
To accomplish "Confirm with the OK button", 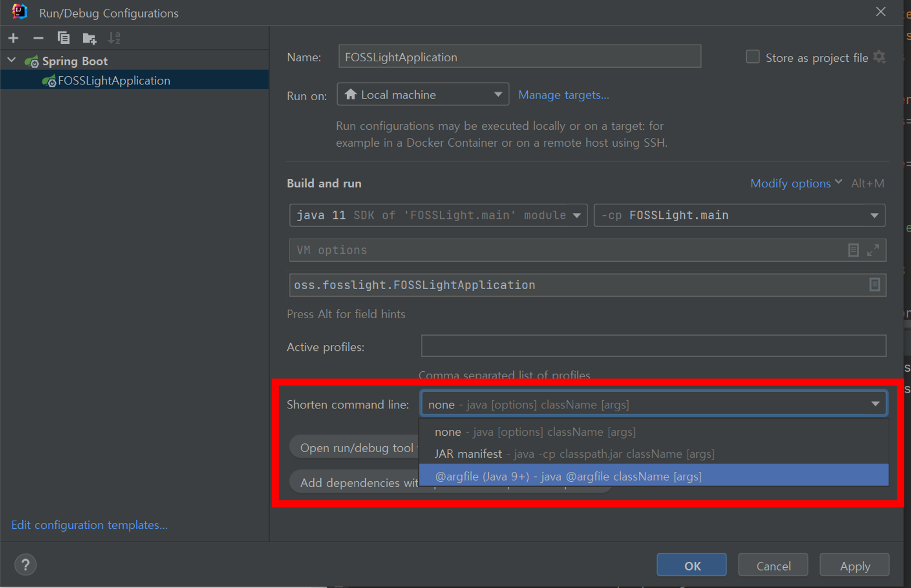I will (x=691, y=565).
